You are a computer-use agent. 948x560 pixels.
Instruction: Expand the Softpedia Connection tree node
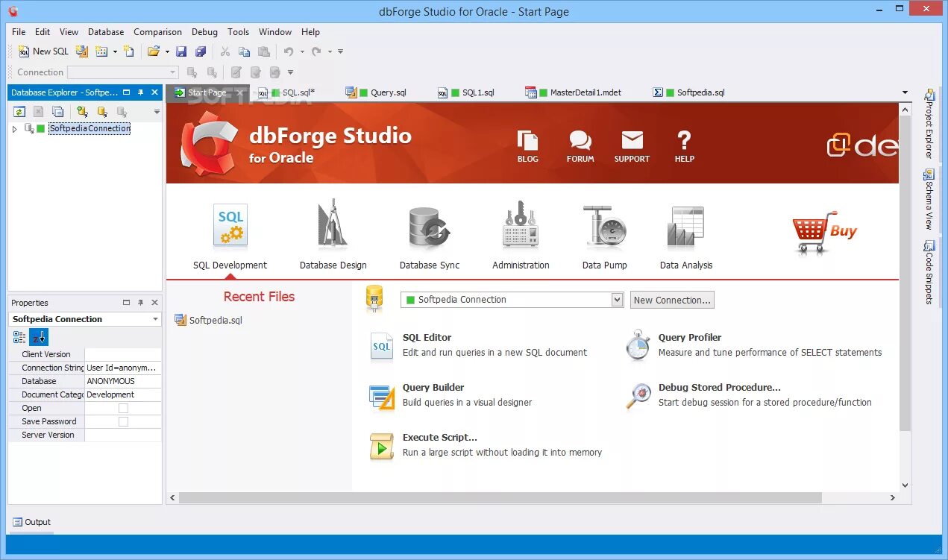(14, 129)
